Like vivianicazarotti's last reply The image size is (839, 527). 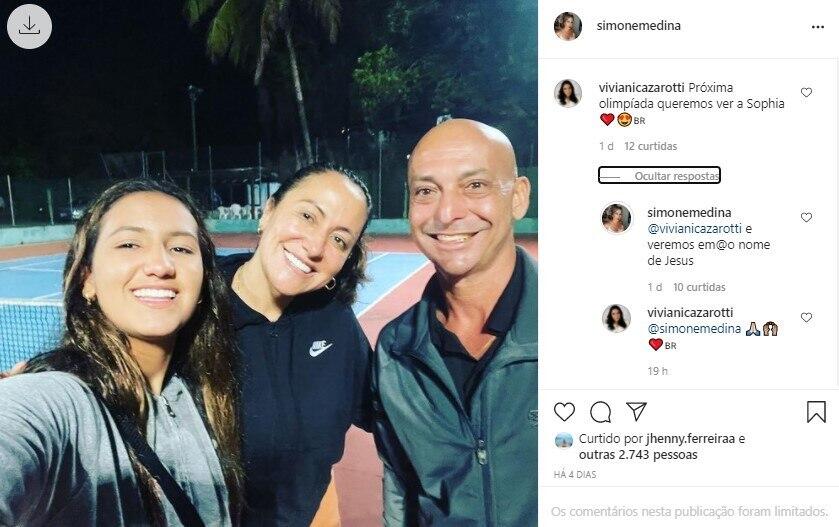pos(806,317)
